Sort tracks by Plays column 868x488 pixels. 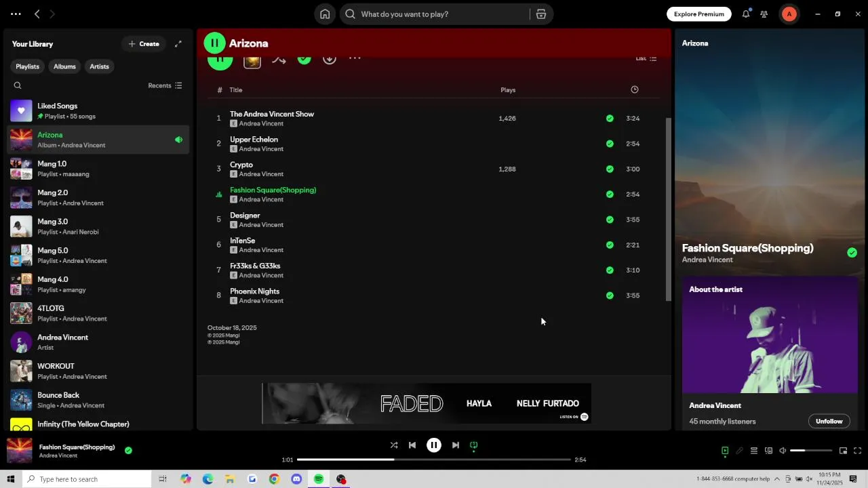pos(508,90)
